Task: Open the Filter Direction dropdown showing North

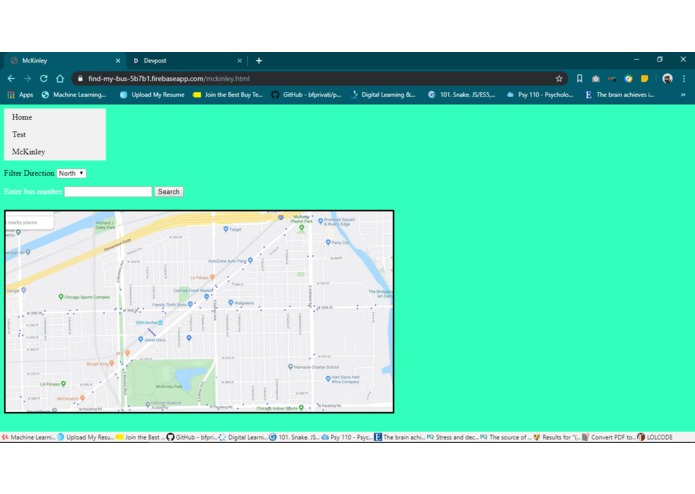Action: click(x=71, y=173)
